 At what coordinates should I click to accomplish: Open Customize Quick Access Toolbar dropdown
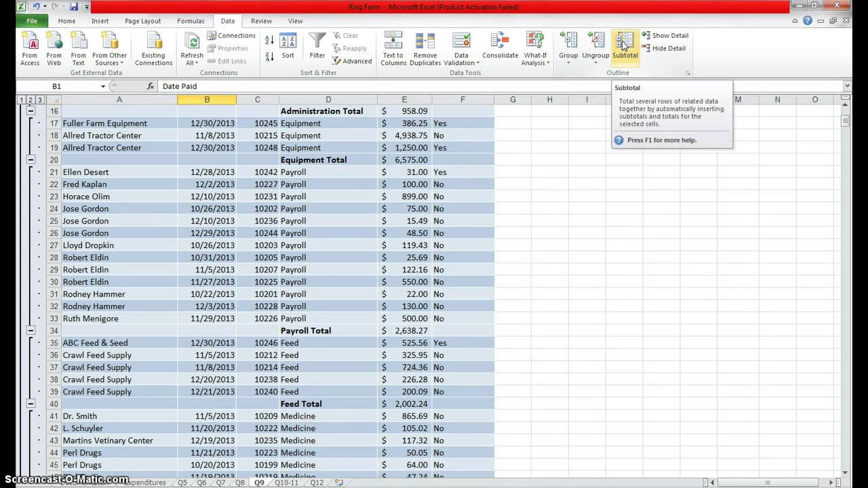pyautogui.click(x=87, y=7)
